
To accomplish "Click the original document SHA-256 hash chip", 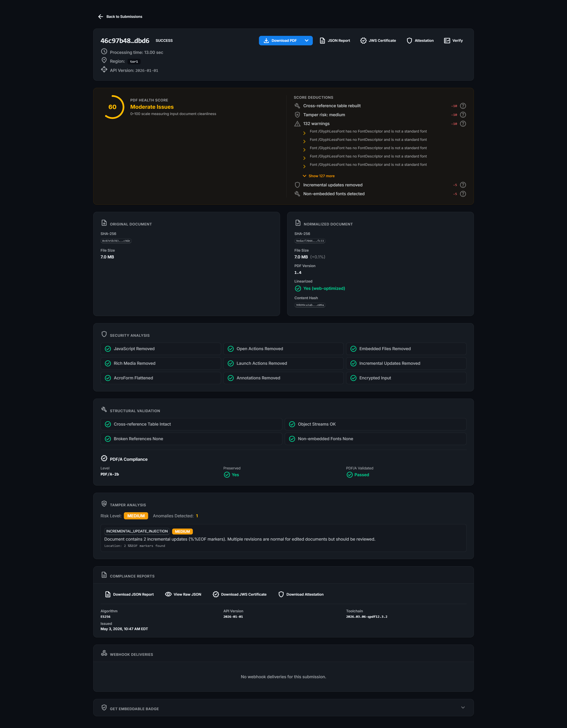I will tap(116, 241).
